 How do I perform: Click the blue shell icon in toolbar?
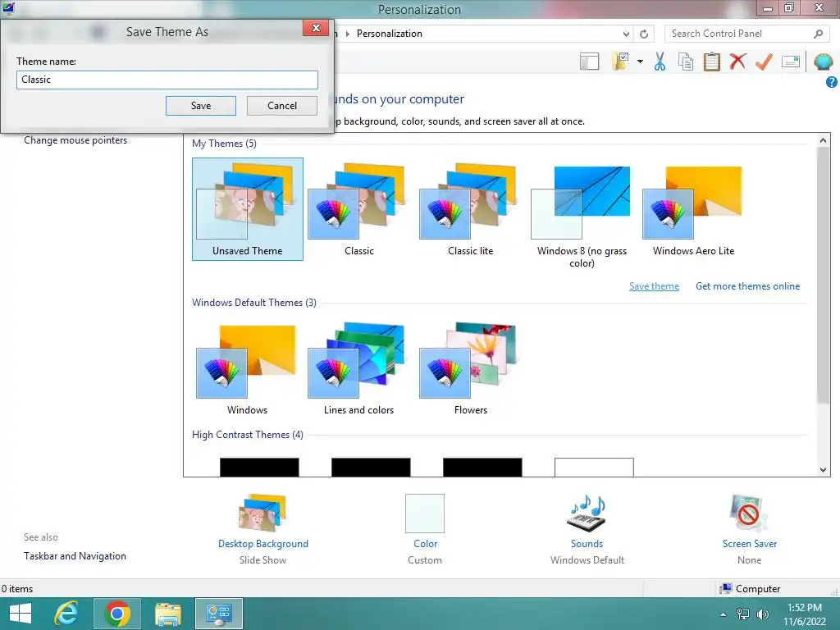(823, 62)
